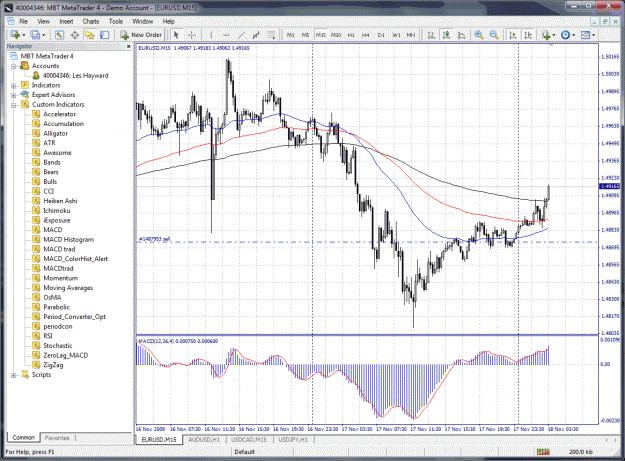Switch to H4 timeframe
The image size is (625, 461).
[366, 35]
